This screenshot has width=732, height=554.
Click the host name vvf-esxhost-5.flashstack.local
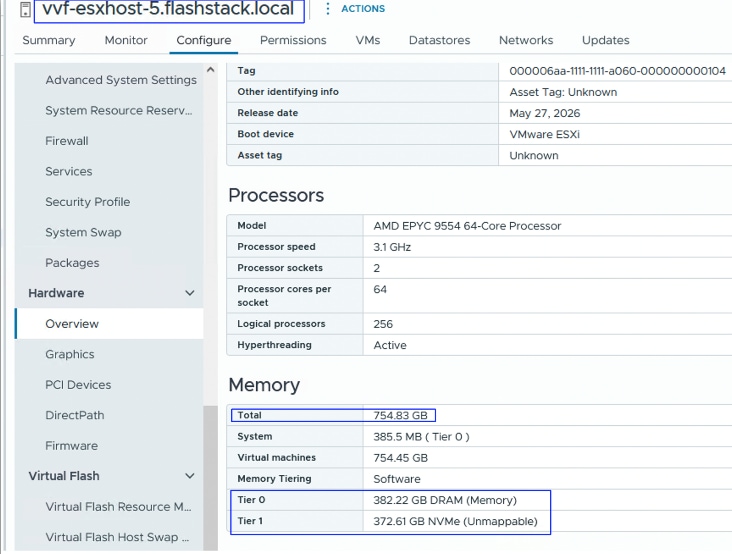tap(168, 9)
